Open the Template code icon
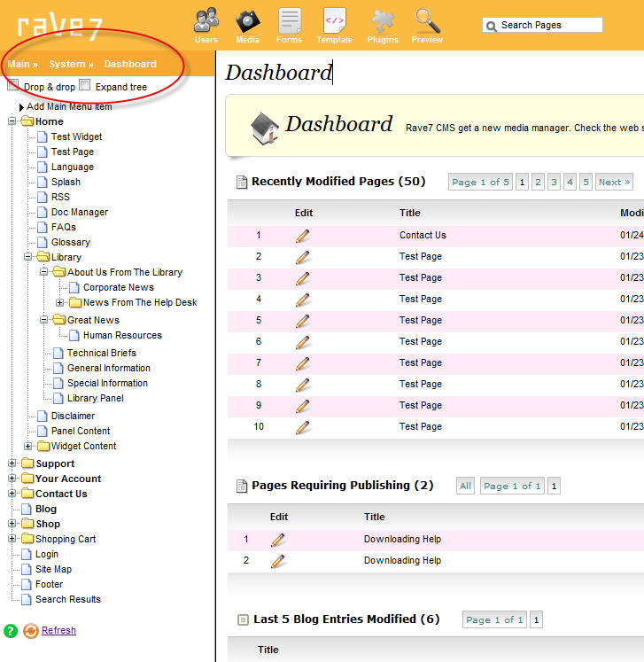The image size is (644, 662). click(334, 20)
